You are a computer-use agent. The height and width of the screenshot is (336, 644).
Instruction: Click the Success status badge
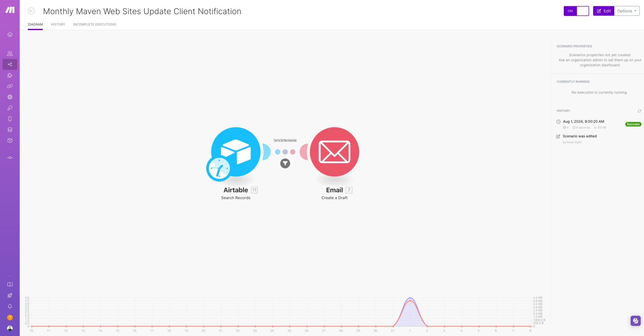[x=633, y=124]
